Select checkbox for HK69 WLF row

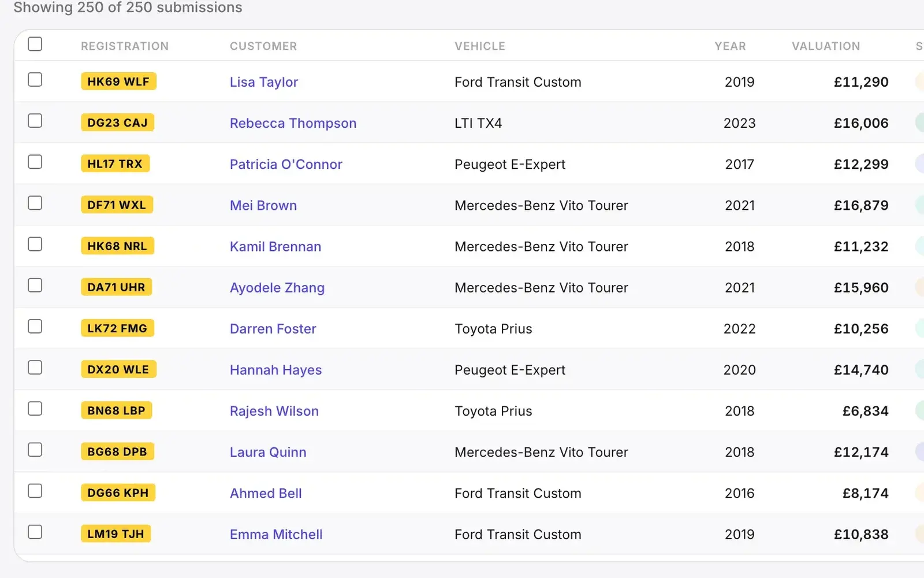click(35, 79)
